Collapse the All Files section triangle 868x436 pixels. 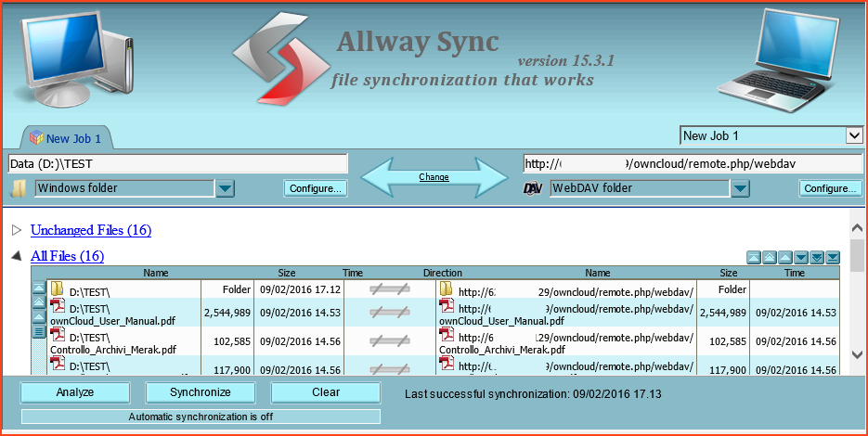pyautogui.click(x=17, y=256)
